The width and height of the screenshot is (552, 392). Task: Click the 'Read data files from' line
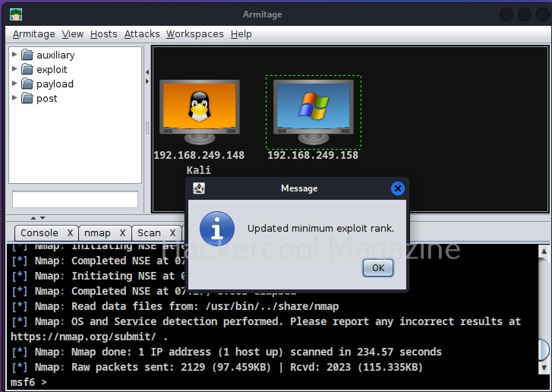175,306
